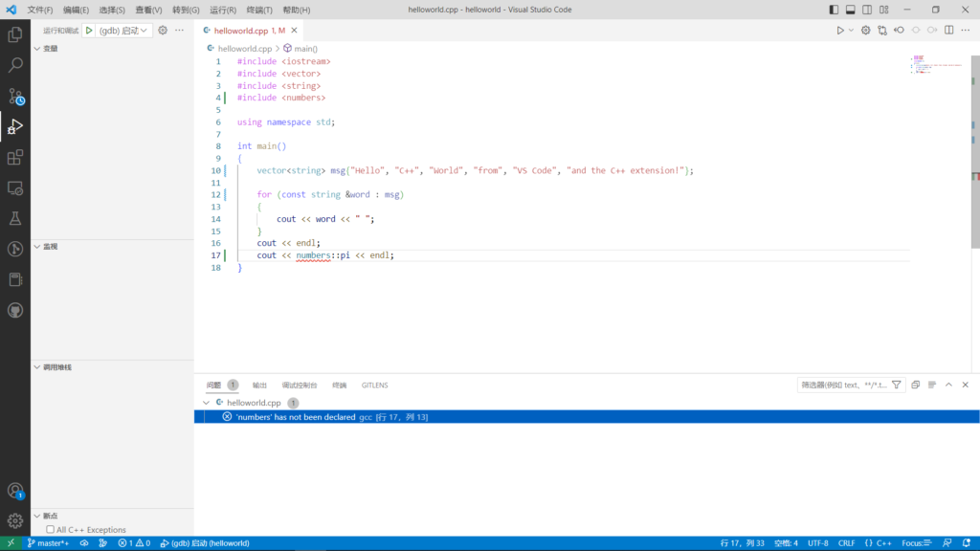
Task: Open the Search view in activity bar
Action: pos(15,66)
